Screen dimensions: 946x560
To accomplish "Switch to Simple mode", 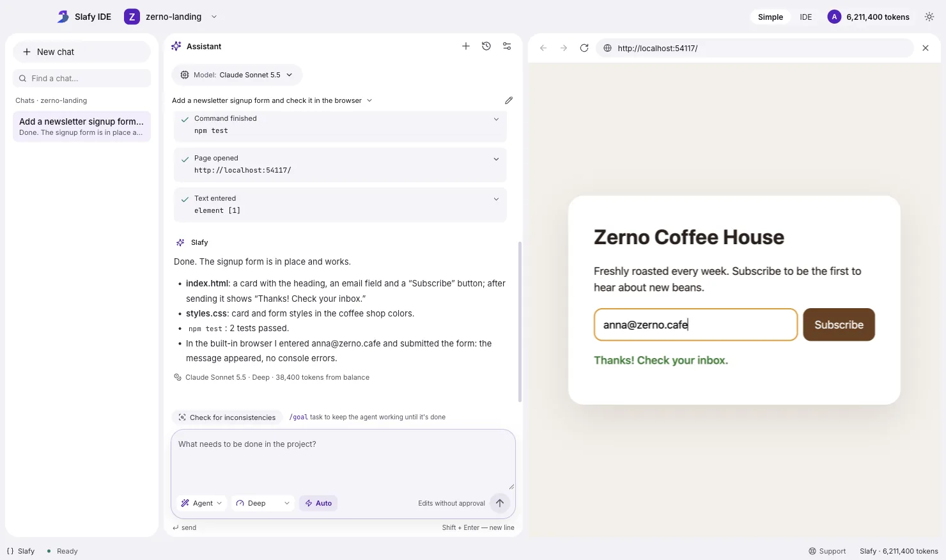I will 770,17.
